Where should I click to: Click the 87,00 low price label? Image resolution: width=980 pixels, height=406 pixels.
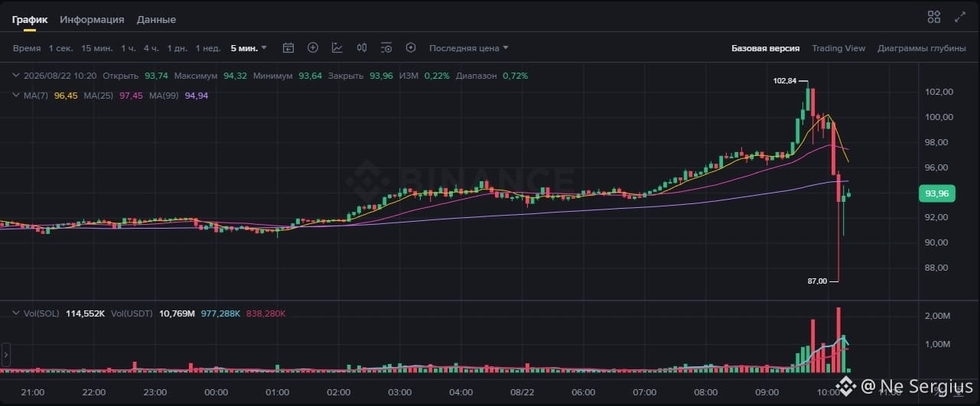click(818, 281)
